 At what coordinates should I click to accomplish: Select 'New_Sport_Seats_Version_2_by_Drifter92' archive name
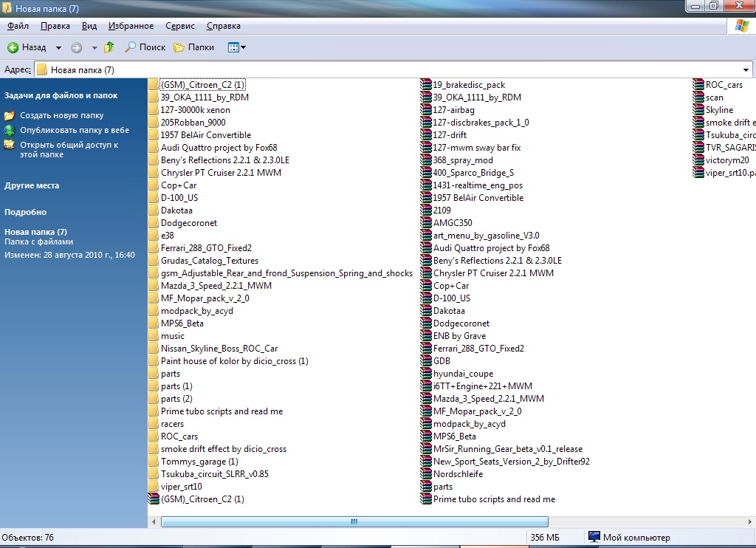(x=512, y=462)
